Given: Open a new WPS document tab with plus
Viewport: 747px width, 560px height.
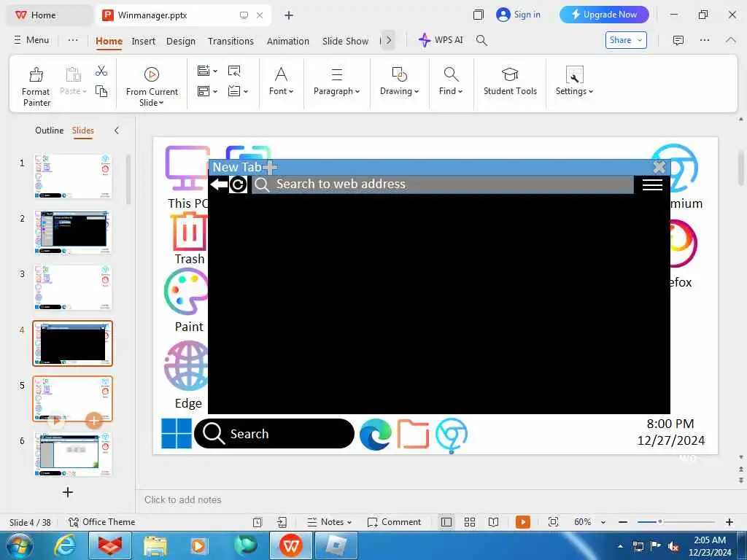Looking at the screenshot, I should [x=289, y=15].
